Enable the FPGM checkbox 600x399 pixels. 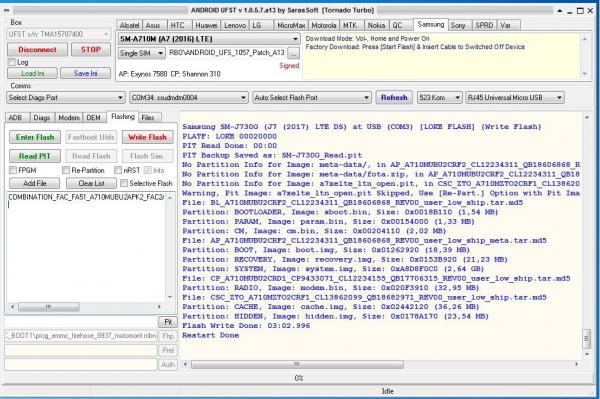pyautogui.click(x=13, y=170)
